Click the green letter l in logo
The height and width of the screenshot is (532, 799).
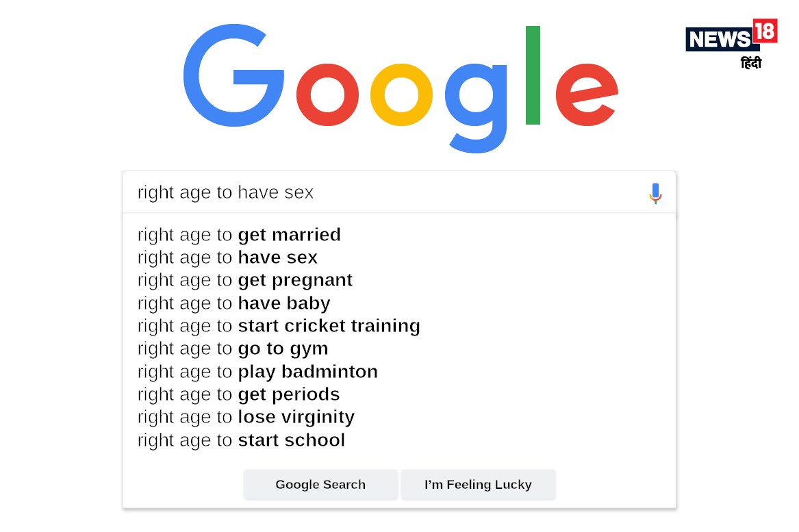(533, 75)
